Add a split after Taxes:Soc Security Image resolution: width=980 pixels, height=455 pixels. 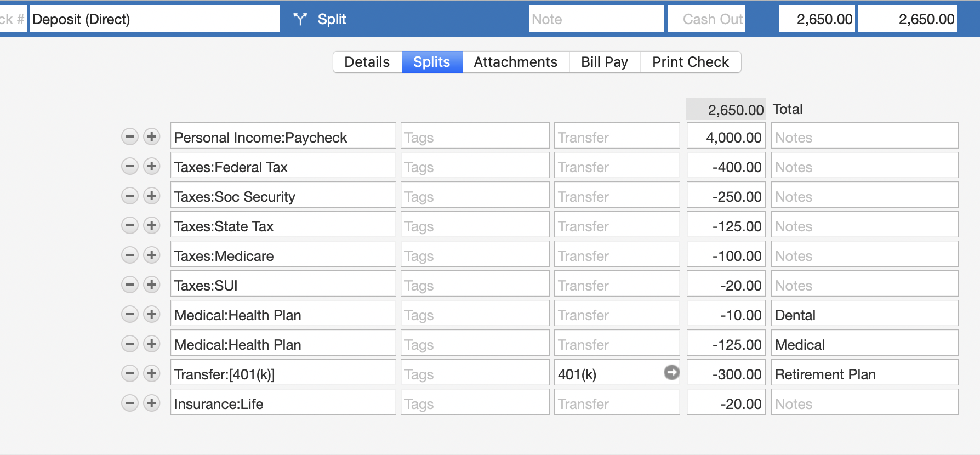(x=152, y=196)
